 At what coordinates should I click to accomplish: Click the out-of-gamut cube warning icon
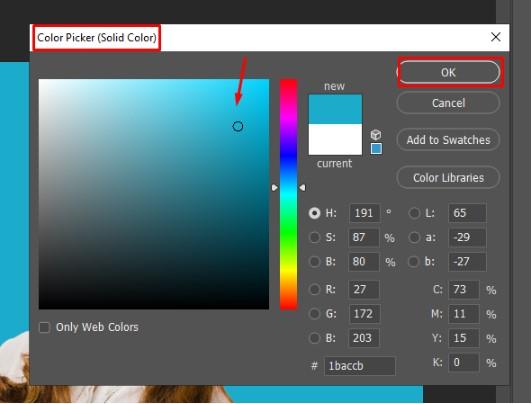[376, 135]
